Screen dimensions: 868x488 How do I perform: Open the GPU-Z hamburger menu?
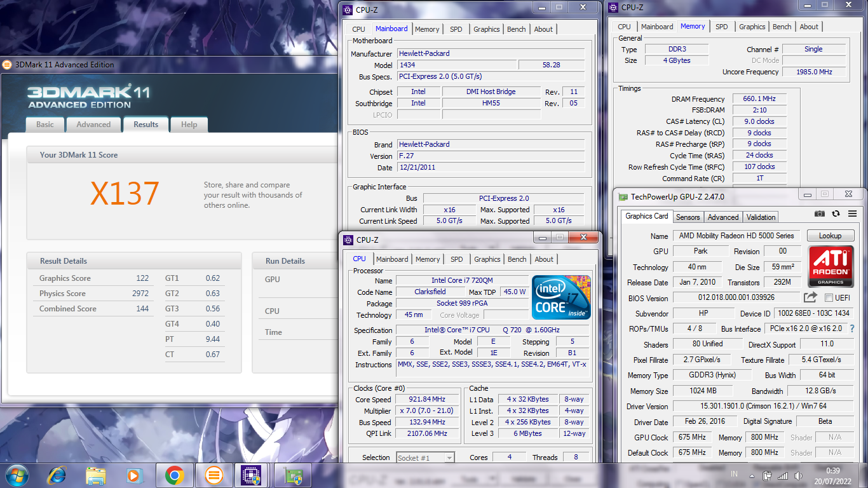[852, 214]
